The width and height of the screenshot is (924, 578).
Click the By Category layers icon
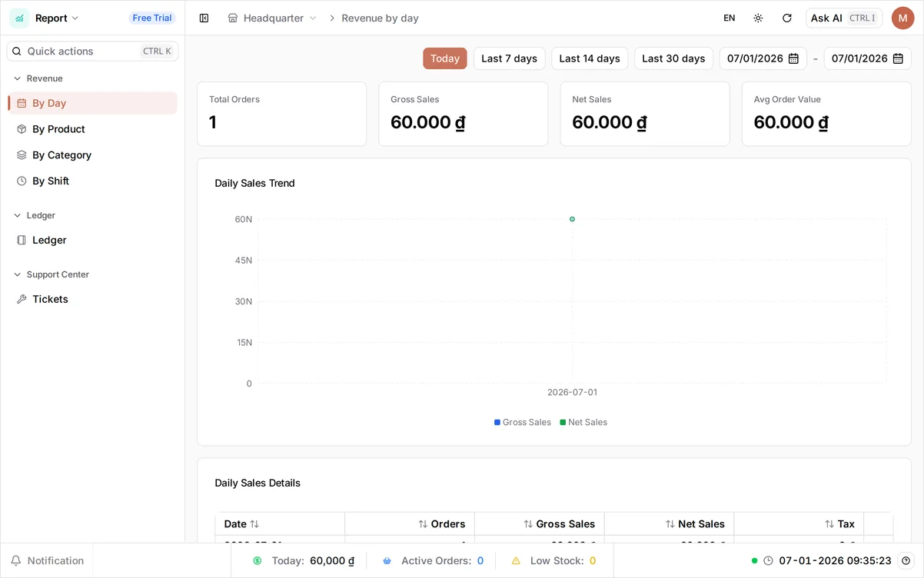[x=22, y=154]
